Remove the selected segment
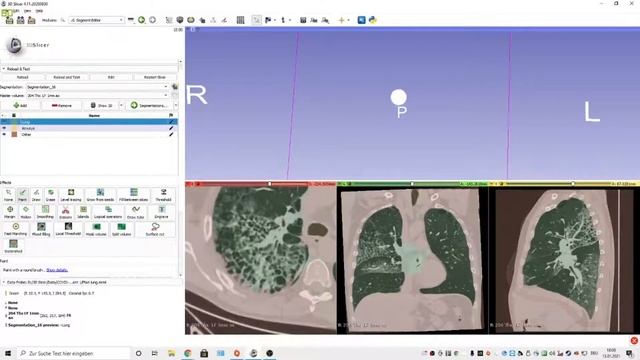 tap(62, 105)
